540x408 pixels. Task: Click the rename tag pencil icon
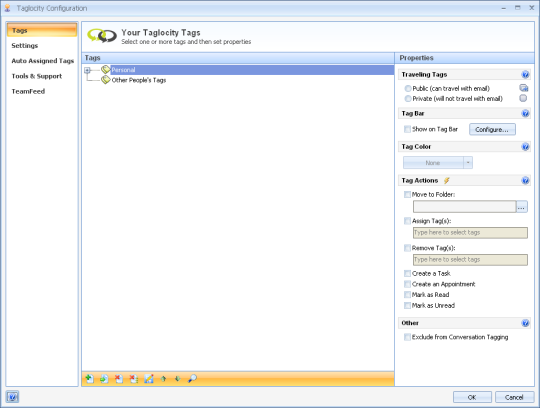149,379
